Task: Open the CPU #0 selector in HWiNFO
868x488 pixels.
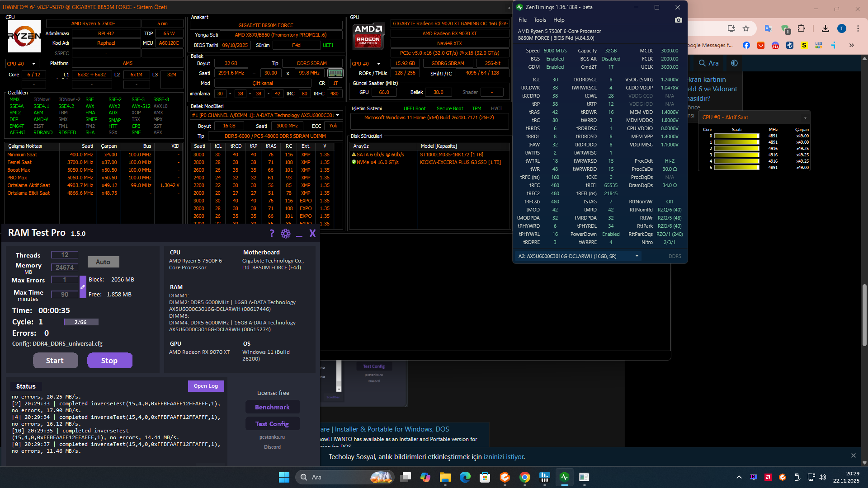Action: tap(22, 64)
